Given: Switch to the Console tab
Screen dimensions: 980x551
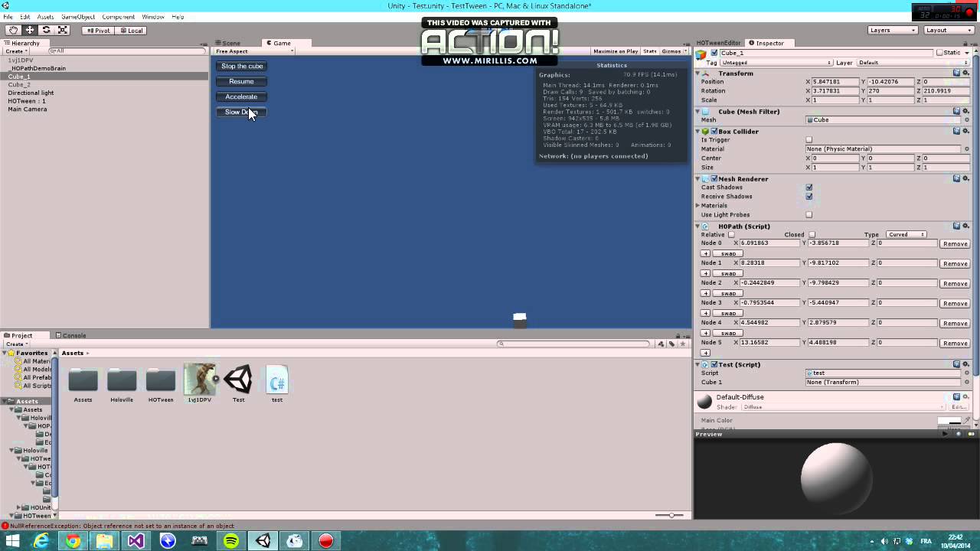Looking at the screenshot, I should pyautogui.click(x=70, y=335).
